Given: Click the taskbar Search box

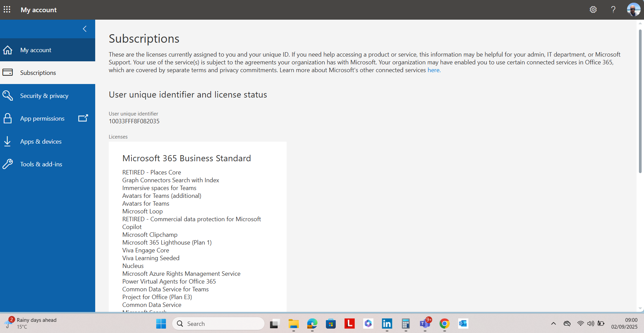Looking at the screenshot, I should coord(219,324).
